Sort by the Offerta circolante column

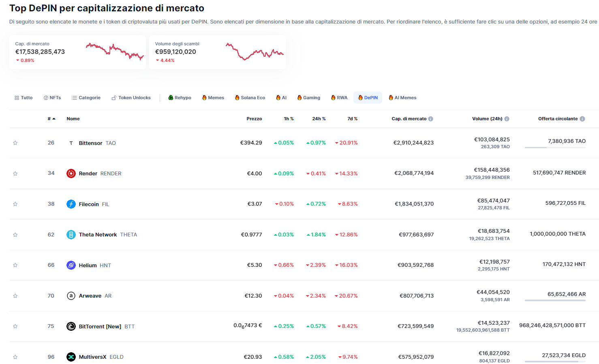pos(558,119)
